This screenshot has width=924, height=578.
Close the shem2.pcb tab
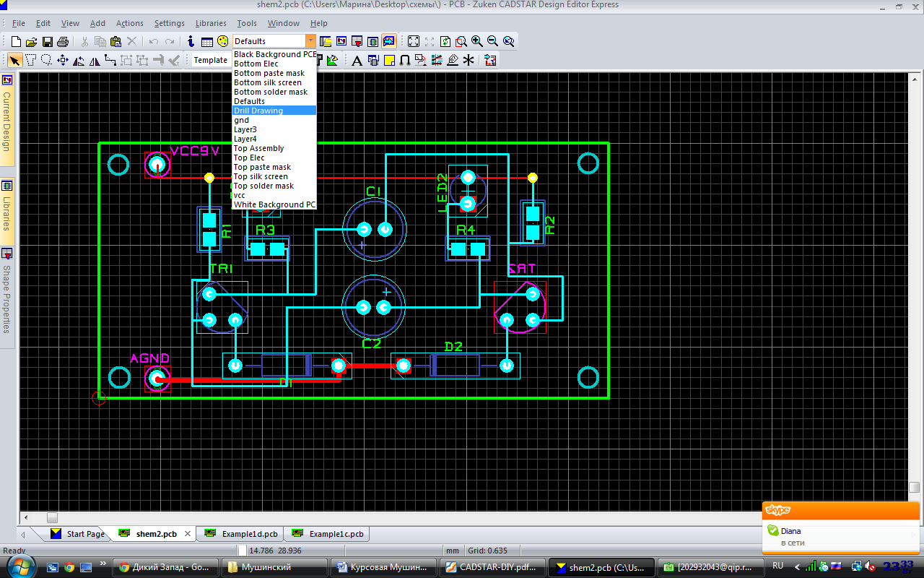click(x=188, y=534)
